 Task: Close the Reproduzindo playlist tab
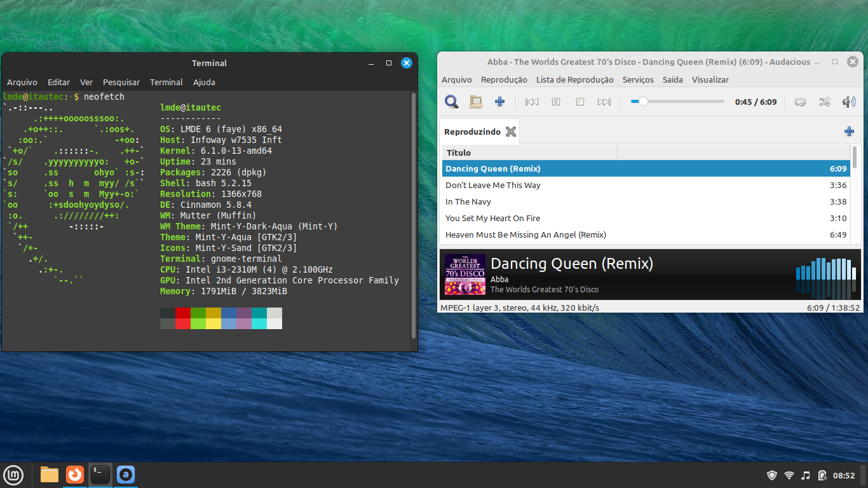pyautogui.click(x=511, y=132)
